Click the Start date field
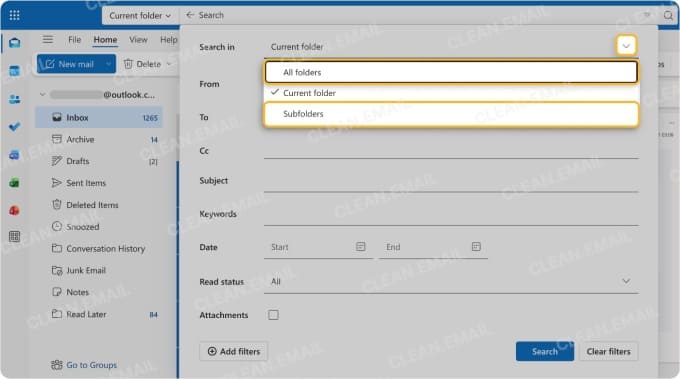Image resolution: width=680 pixels, height=379 pixels. 318,247
